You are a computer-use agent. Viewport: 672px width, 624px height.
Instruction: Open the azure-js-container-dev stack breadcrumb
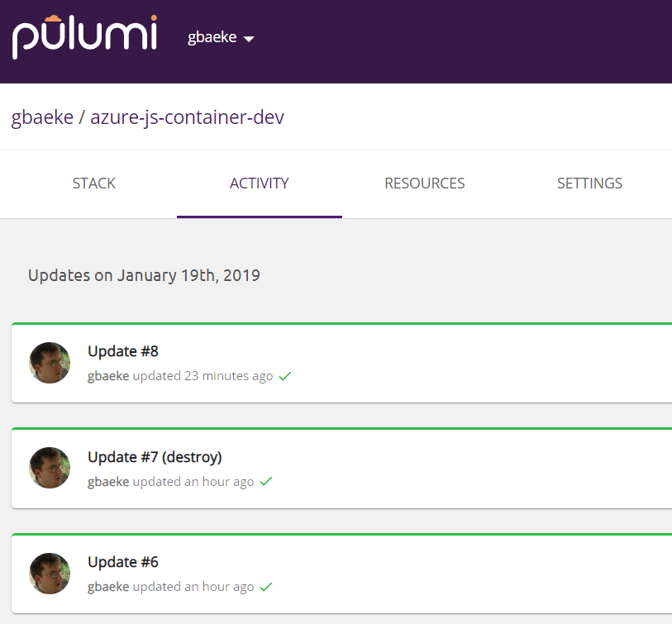[187, 117]
